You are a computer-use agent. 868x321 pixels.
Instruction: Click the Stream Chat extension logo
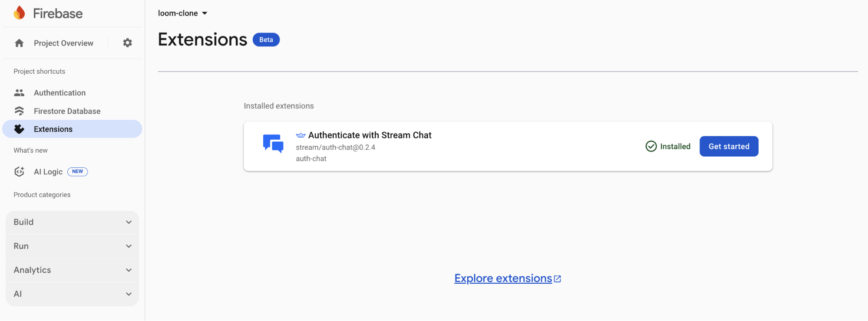pyautogui.click(x=273, y=144)
